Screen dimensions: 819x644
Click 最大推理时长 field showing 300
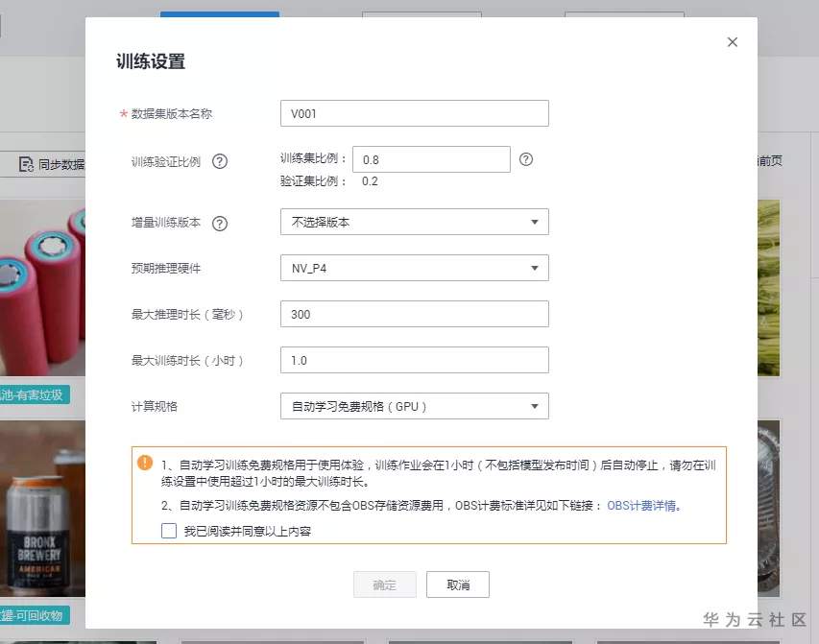coord(414,314)
